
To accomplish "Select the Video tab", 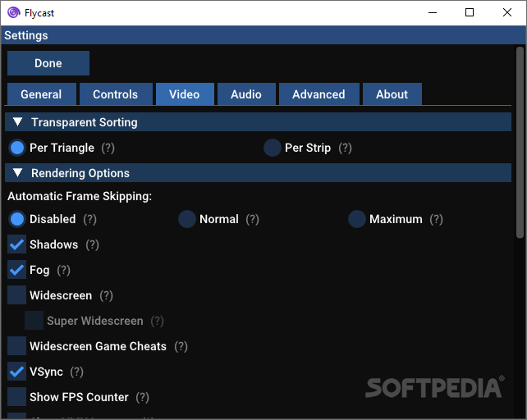I will pyautogui.click(x=185, y=94).
